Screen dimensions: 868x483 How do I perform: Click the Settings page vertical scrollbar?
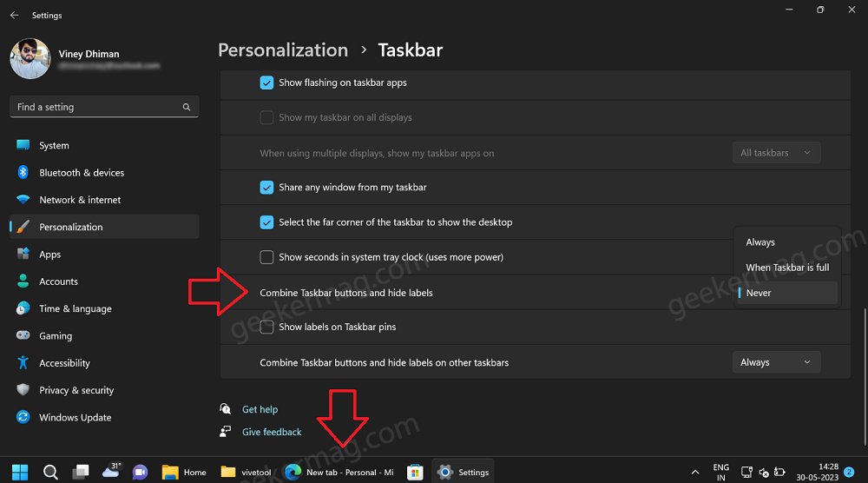pos(865,377)
